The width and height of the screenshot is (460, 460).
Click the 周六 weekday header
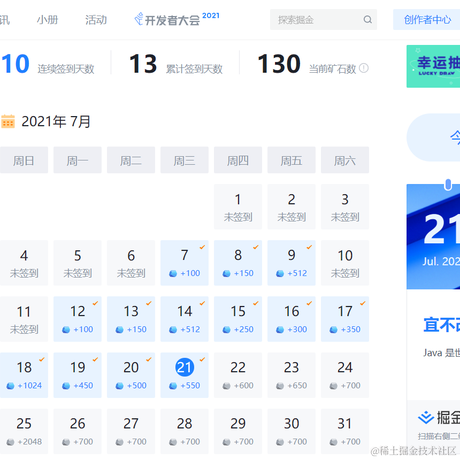click(345, 160)
